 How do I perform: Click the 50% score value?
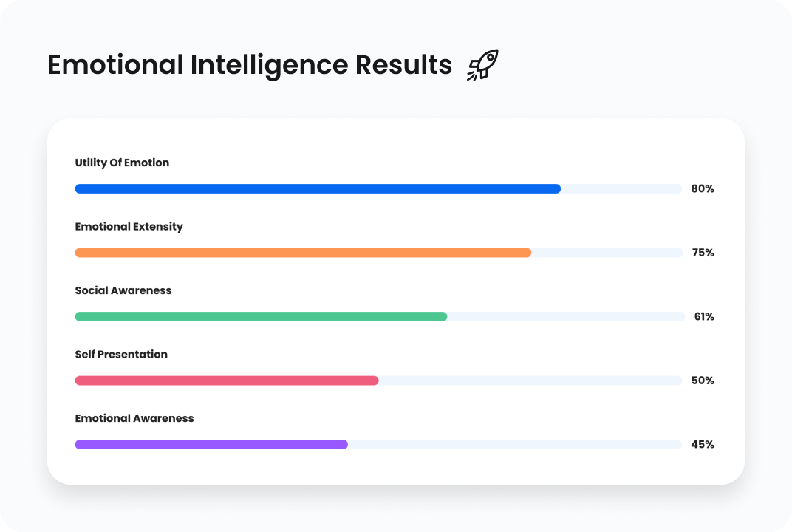pos(703,381)
